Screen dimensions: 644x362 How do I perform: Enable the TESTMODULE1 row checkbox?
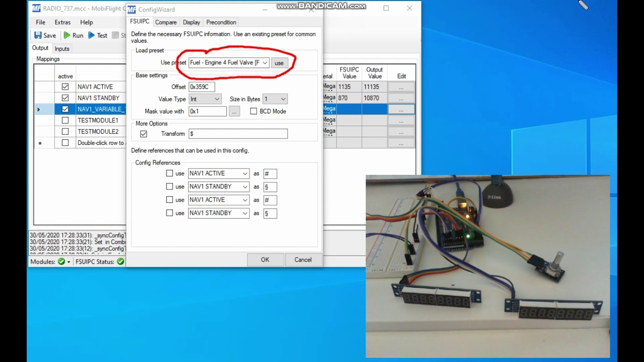65,120
